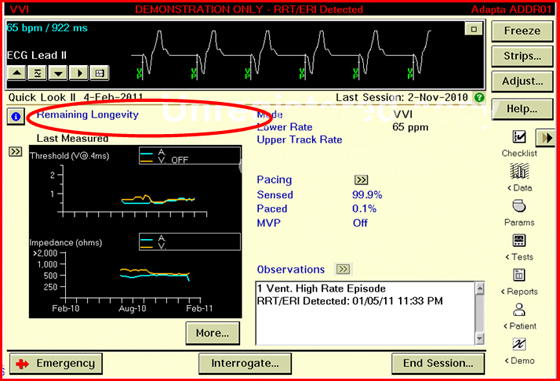Viewport: 560px width, 381px height.
Task: Click the arrow next to Checklist
Action: click(x=546, y=137)
